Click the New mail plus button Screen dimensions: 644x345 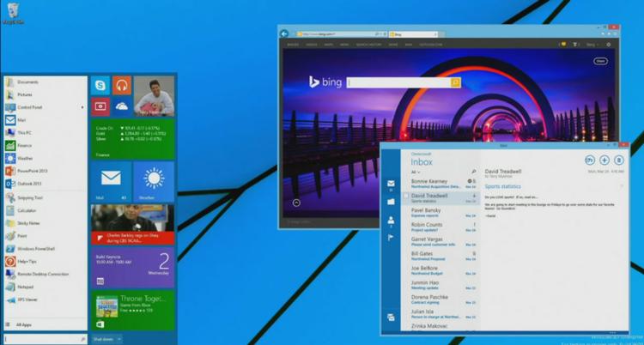point(605,160)
